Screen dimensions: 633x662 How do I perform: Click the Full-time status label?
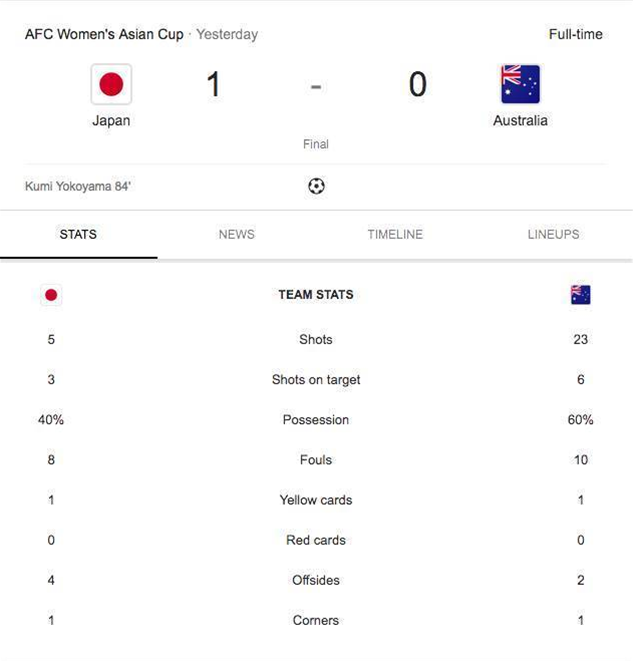[576, 34]
